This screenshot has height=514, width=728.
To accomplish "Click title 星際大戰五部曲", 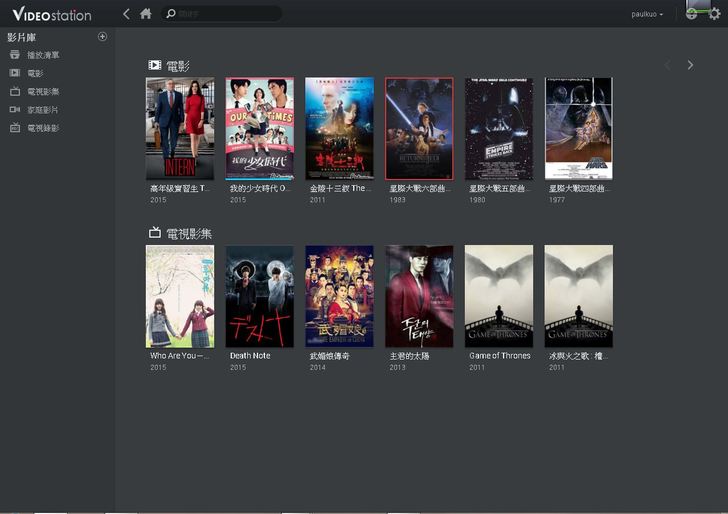I will pyautogui.click(x=500, y=188).
